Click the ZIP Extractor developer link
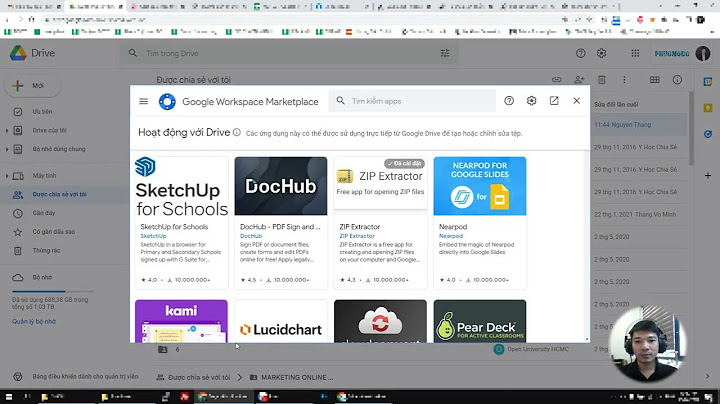Image resolution: width=720 pixels, height=404 pixels. pos(357,236)
